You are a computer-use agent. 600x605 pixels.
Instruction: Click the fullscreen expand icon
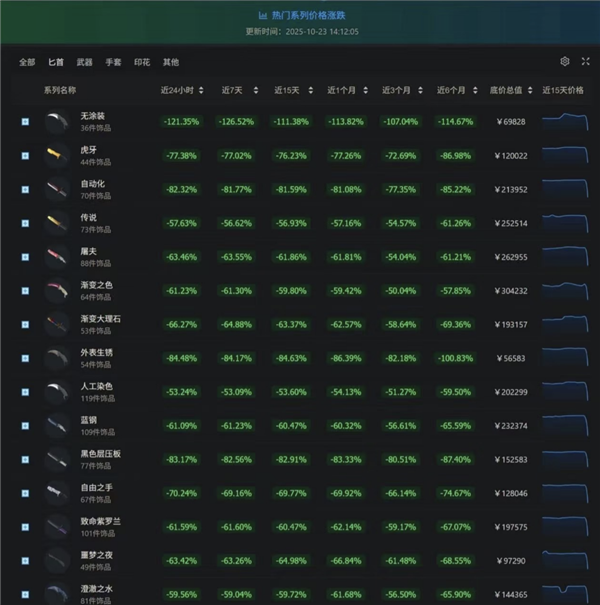(x=585, y=62)
